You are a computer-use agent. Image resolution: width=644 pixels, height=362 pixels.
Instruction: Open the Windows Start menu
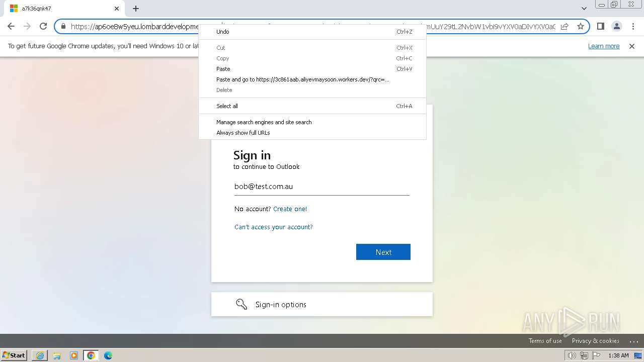click(x=14, y=355)
